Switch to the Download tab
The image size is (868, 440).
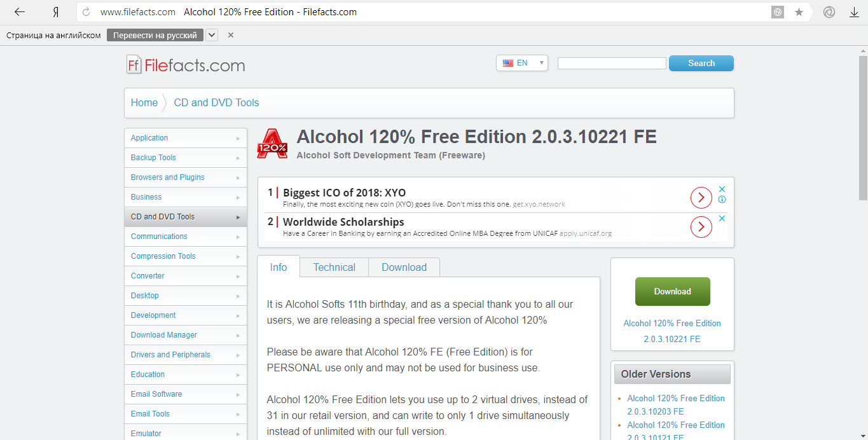click(404, 267)
